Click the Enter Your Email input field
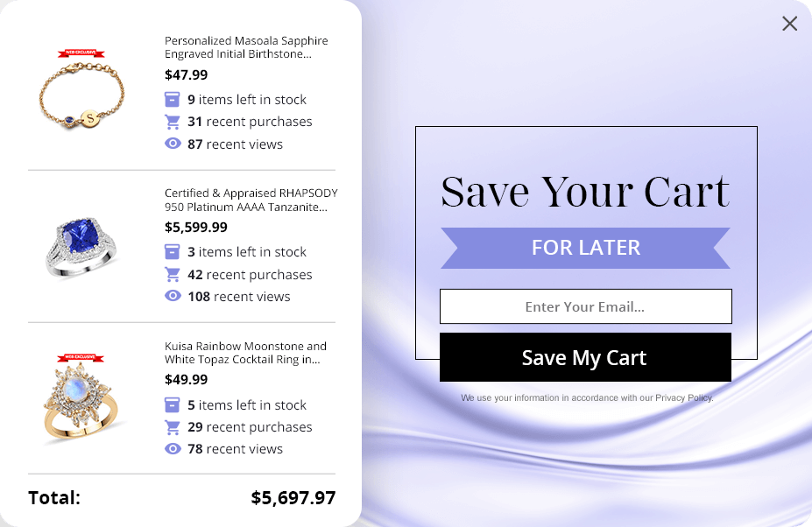The width and height of the screenshot is (812, 527). [585, 306]
